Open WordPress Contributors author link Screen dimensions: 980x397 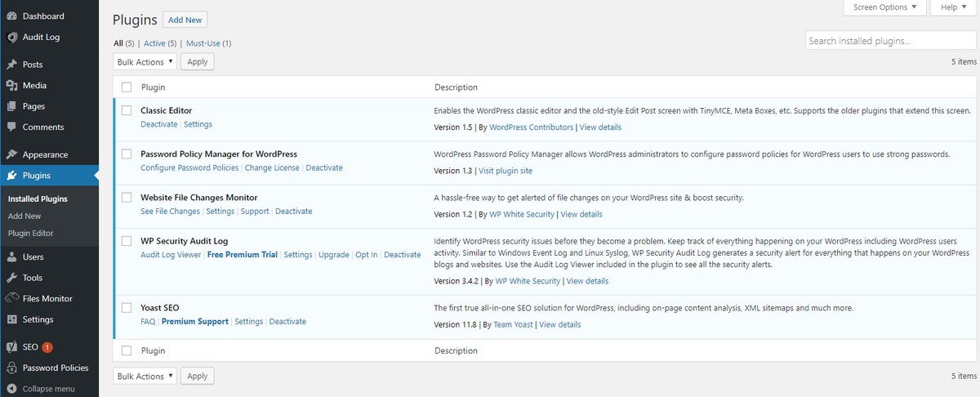[x=531, y=127]
